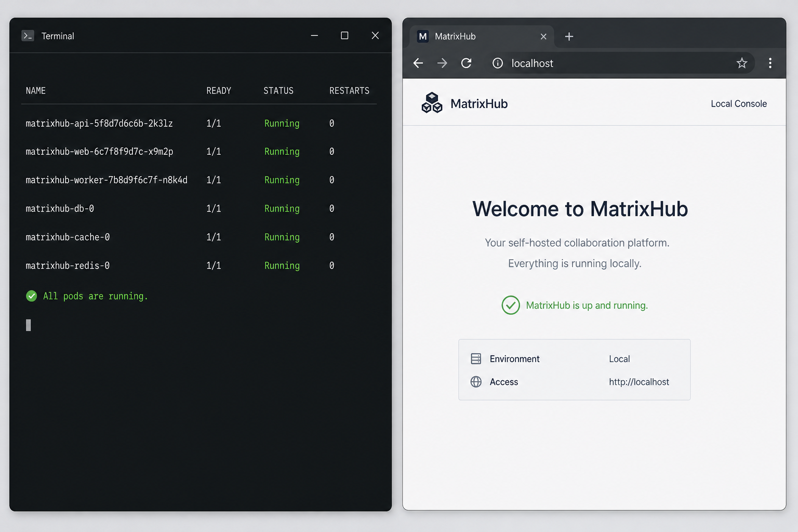Image resolution: width=798 pixels, height=532 pixels.
Task: Click the green circle check status icon in browser
Action: click(511, 305)
